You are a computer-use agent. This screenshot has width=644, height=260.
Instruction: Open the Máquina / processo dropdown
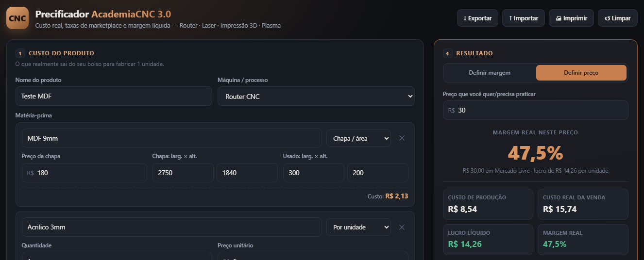[316, 96]
